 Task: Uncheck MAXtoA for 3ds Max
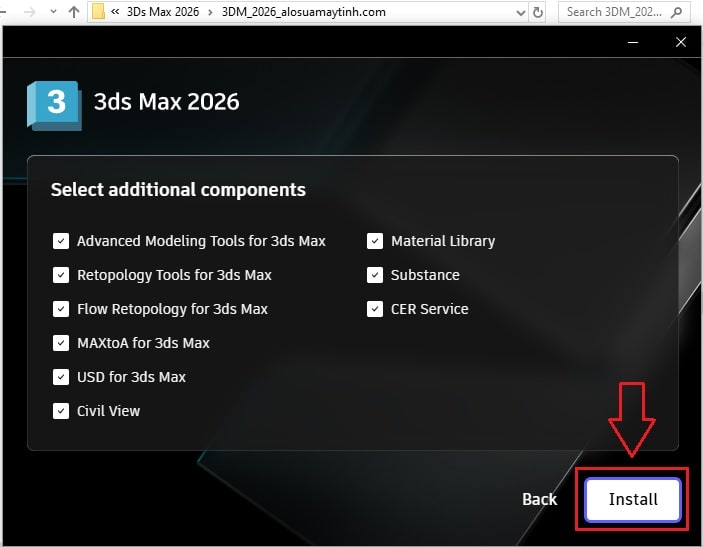click(x=61, y=343)
